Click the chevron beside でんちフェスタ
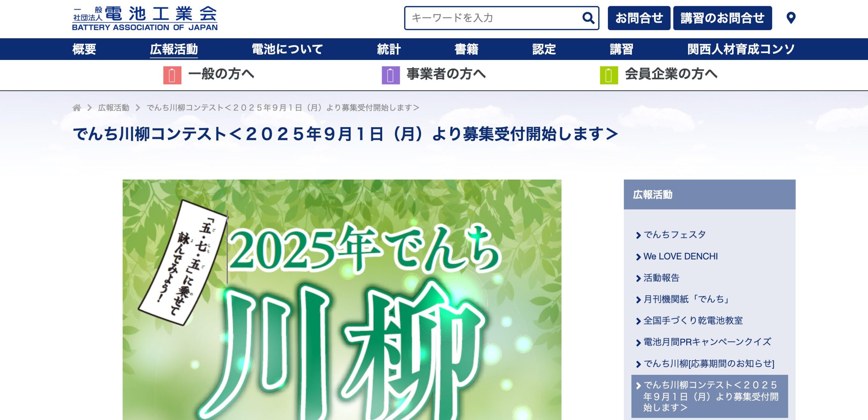Viewport: 868px width, 420px height. 638,235
